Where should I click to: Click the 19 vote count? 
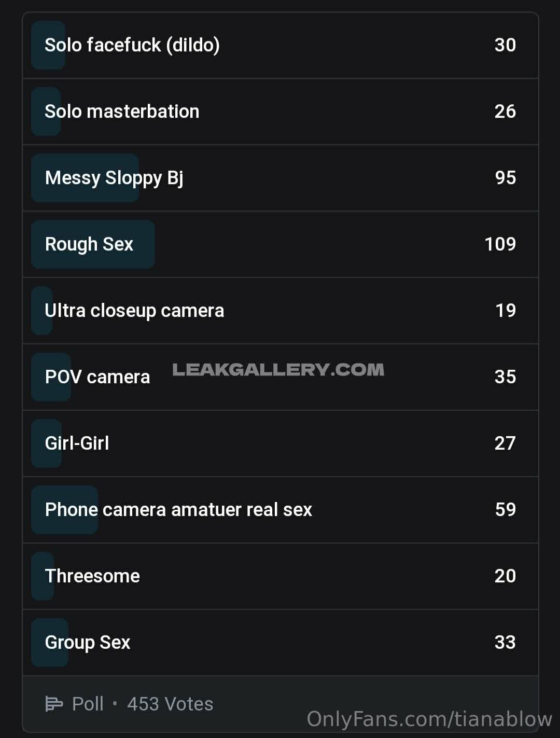click(506, 311)
